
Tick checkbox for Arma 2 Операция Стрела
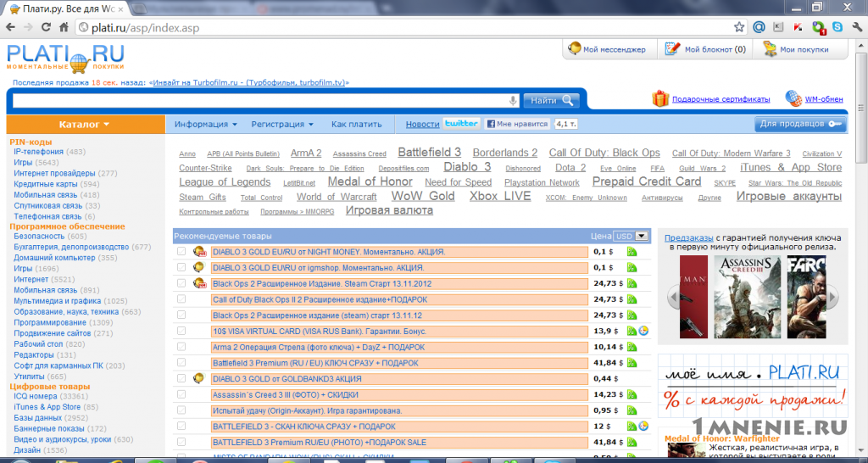[x=181, y=347]
